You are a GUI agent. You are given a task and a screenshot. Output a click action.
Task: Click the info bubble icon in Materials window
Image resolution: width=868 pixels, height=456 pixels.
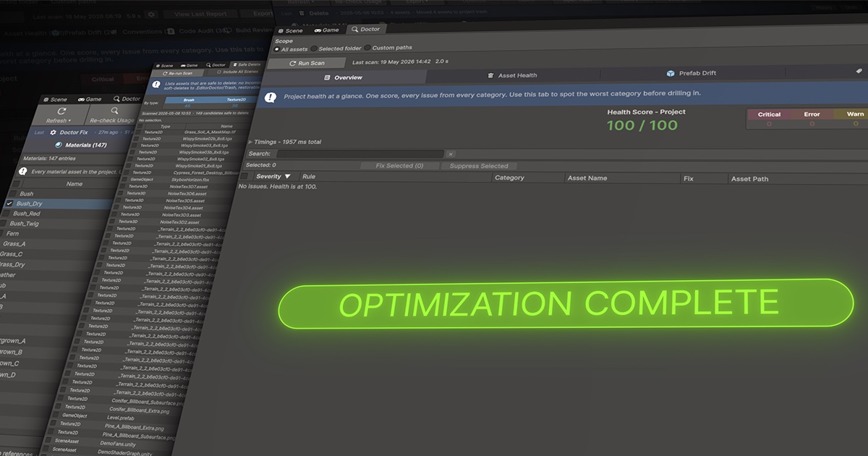pyautogui.click(x=24, y=172)
